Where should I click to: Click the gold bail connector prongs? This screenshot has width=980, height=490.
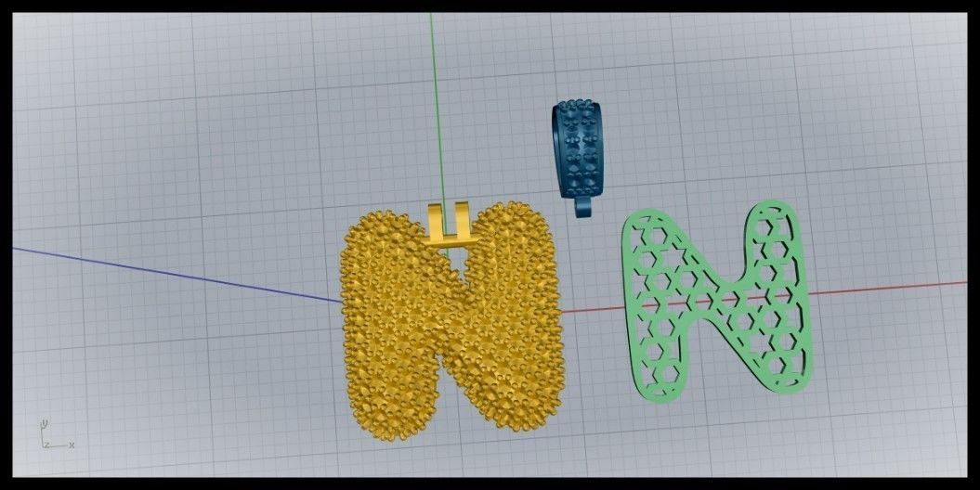[x=451, y=226]
